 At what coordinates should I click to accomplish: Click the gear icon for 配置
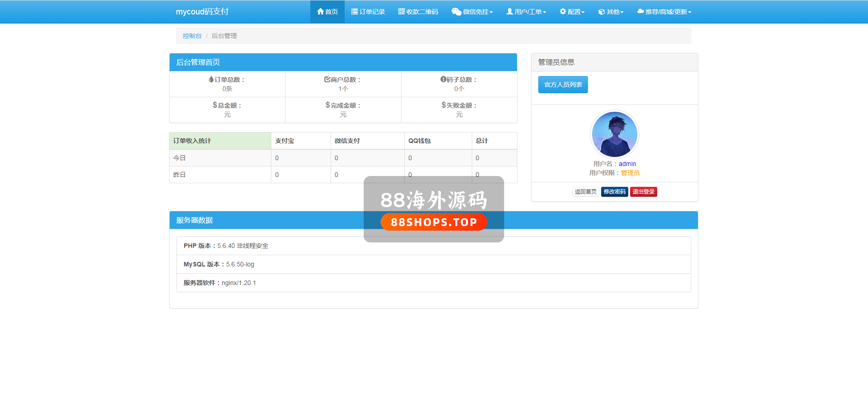tap(563, 12)
